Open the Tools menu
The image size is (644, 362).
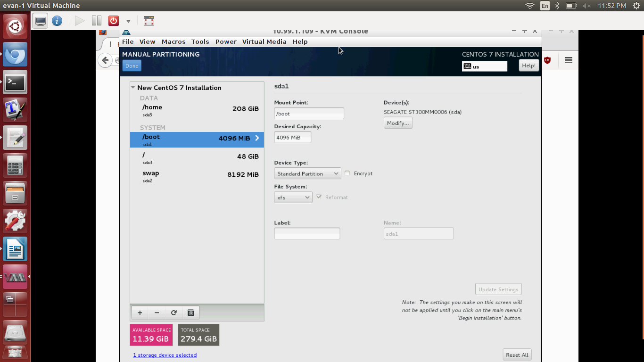(200, 41)
